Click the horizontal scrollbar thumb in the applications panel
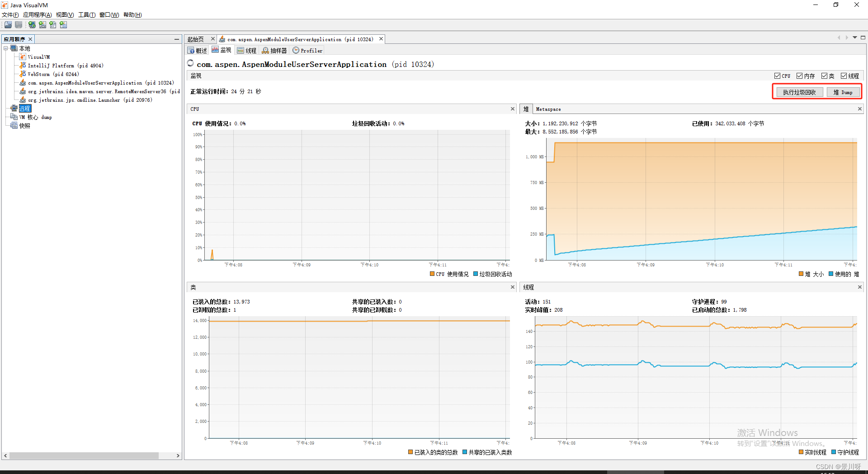 84,456
